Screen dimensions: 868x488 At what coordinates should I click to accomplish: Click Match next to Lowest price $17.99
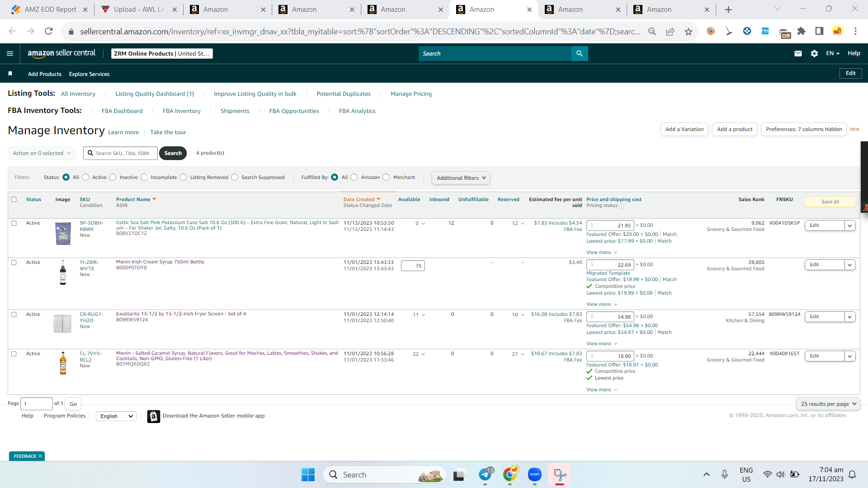[665, 241]
